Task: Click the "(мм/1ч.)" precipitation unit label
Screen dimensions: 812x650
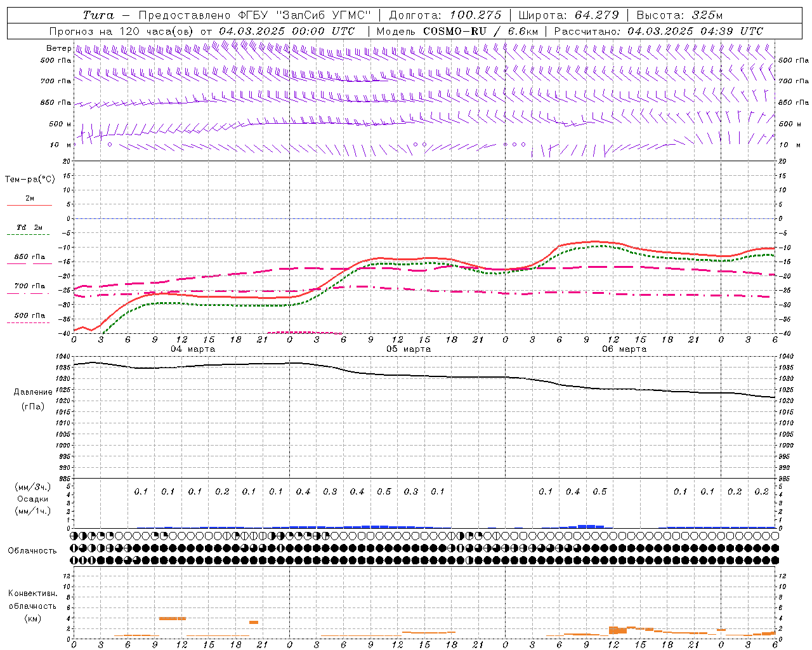Action: 33,511
